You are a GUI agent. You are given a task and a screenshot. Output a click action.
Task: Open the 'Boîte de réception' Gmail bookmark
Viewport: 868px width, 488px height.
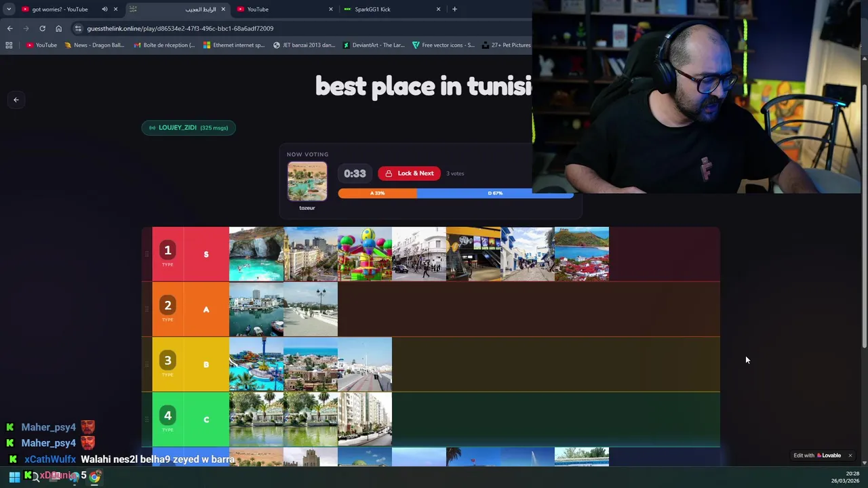tap(165, 45)
